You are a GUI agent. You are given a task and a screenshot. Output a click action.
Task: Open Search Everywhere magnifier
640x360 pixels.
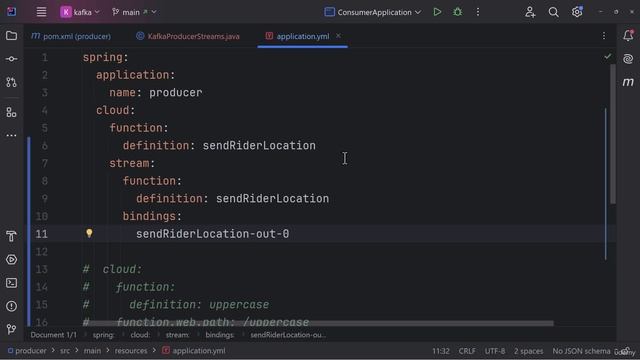[x=553, y=12]
